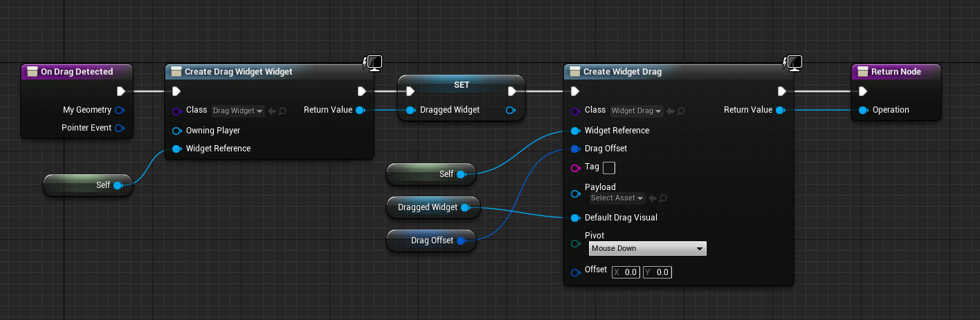Image resolution: width=980 pixels, height=320 pixels.
Task: Click the Return Node header icon
Action: [x=862, y=72]
